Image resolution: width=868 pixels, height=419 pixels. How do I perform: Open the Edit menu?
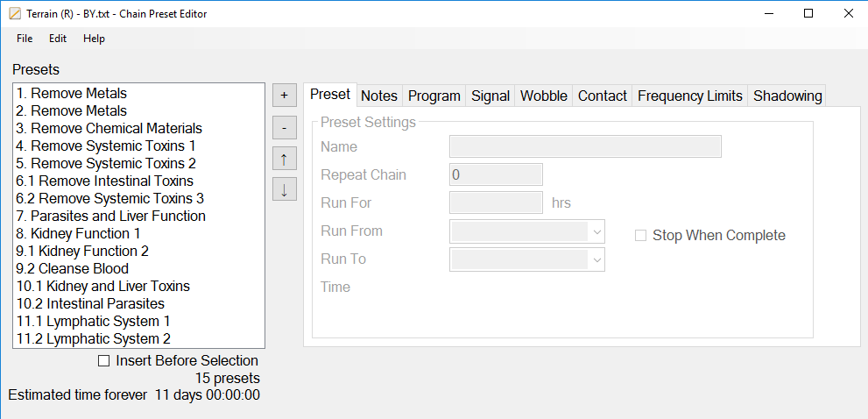click(x=58, y=39)
